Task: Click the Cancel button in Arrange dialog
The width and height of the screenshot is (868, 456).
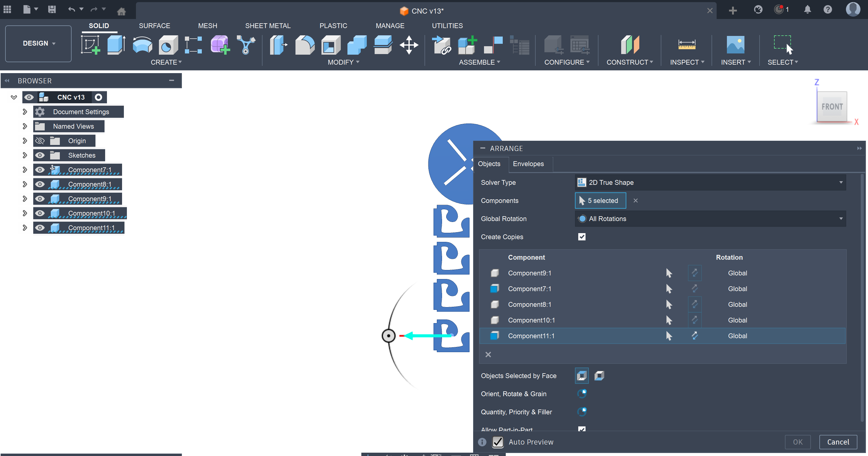Action: [838, 442]
